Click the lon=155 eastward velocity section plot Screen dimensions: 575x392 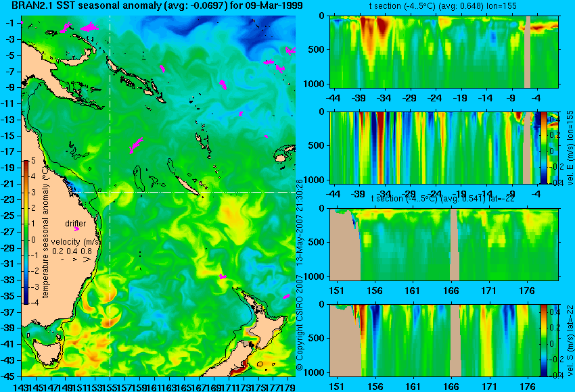tap(435, 147)
